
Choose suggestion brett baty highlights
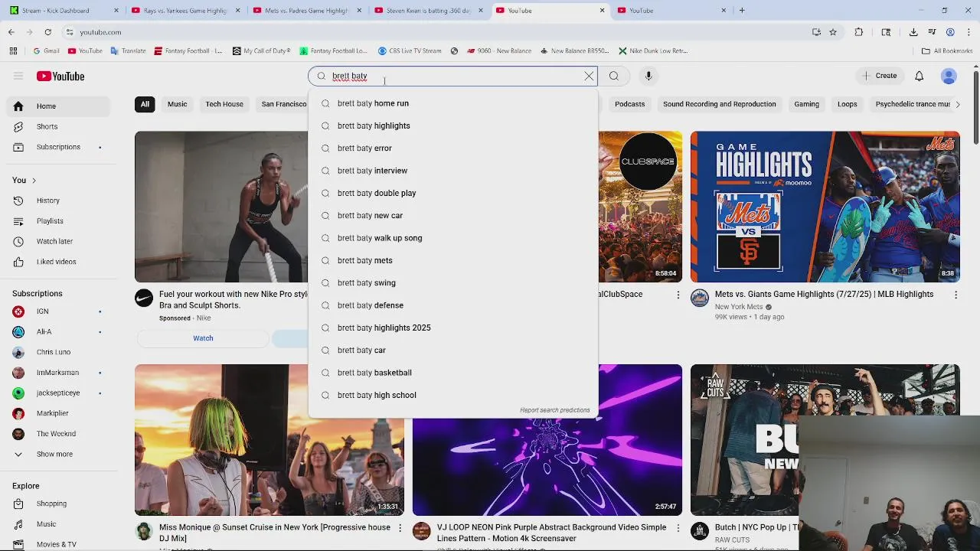[453, 126]
